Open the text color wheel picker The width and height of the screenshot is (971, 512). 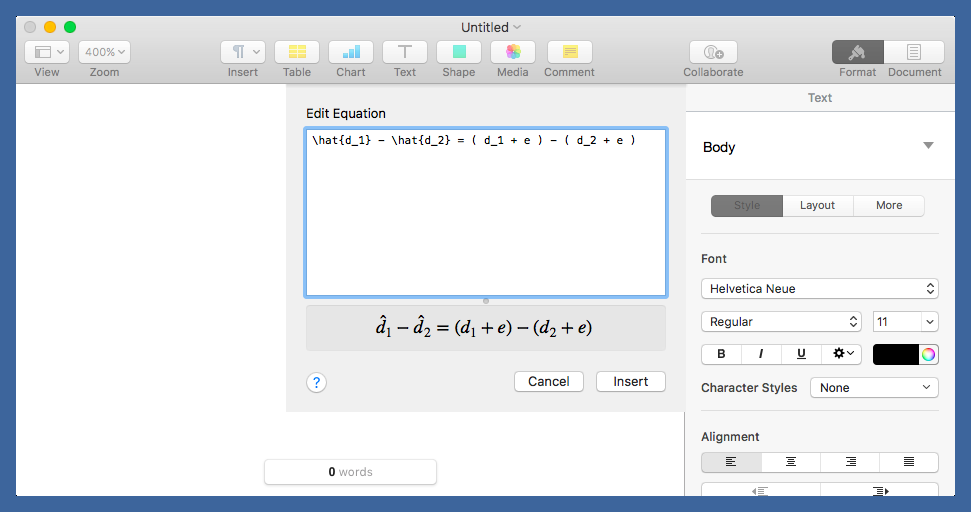[928, 354]
